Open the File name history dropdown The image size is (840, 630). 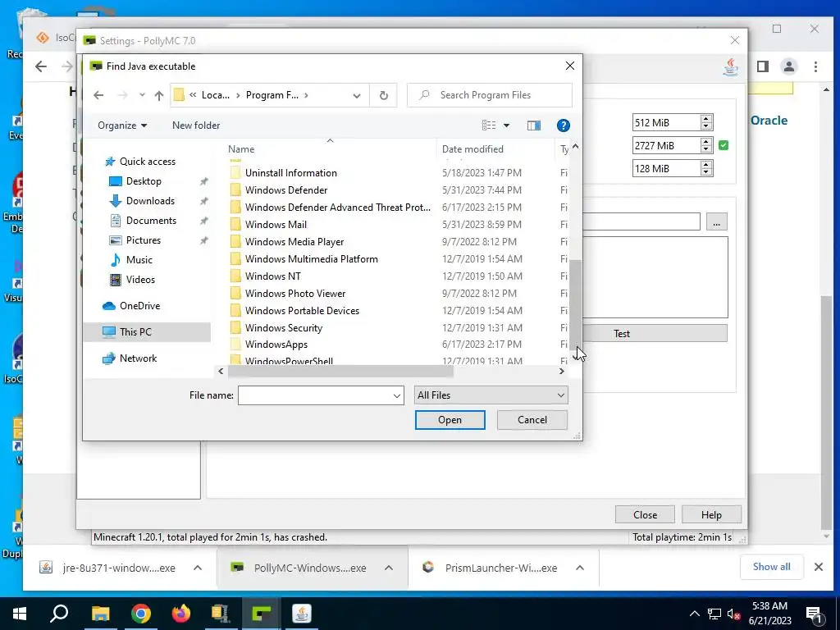(397, 395)
